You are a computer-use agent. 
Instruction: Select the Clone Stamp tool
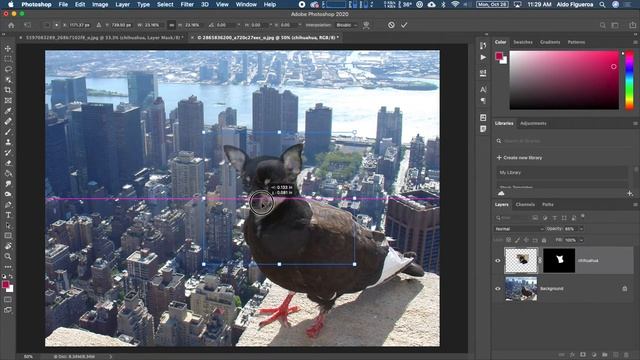[8, 142]
